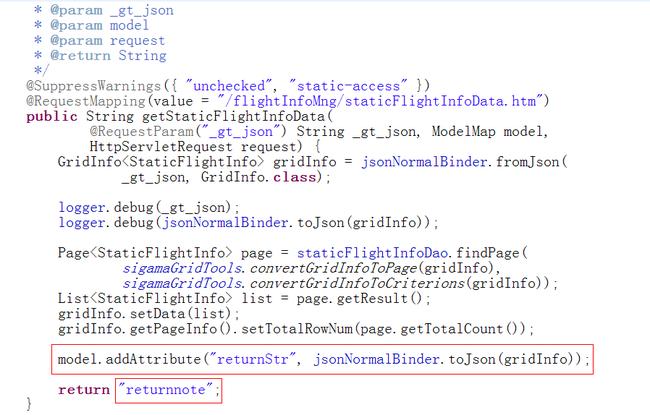The height and width of the screenshot is (415, 650).
Task: Click jsonNormalBinder before fromJson
Action: (424, 162)
